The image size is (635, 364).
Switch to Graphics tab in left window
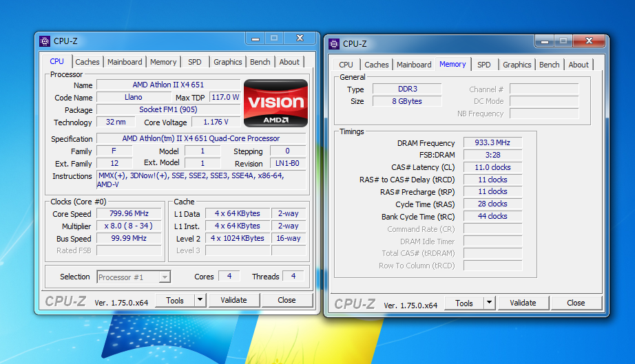(x=227, y=62)
